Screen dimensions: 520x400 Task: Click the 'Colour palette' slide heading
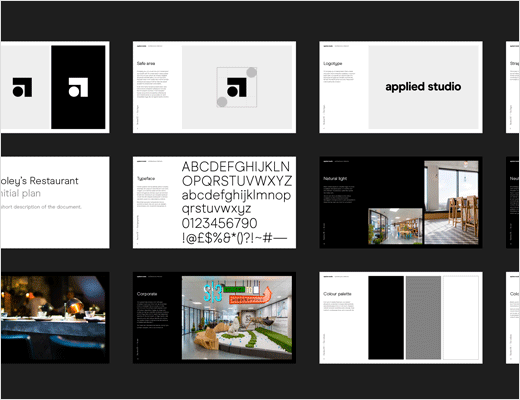tap(337, 294)
